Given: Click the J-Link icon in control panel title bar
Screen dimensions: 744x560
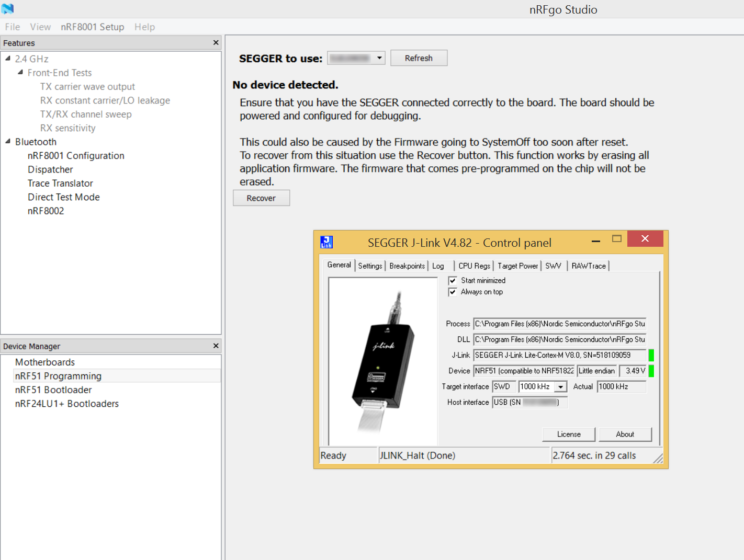Looking at the screenshot, I should pyautogui.click(x=326, y=242).
